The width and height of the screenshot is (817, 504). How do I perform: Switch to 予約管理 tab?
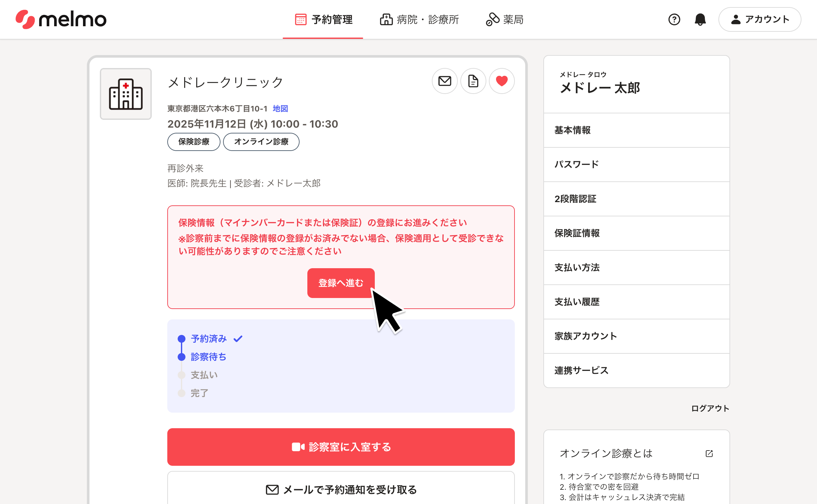323,19
